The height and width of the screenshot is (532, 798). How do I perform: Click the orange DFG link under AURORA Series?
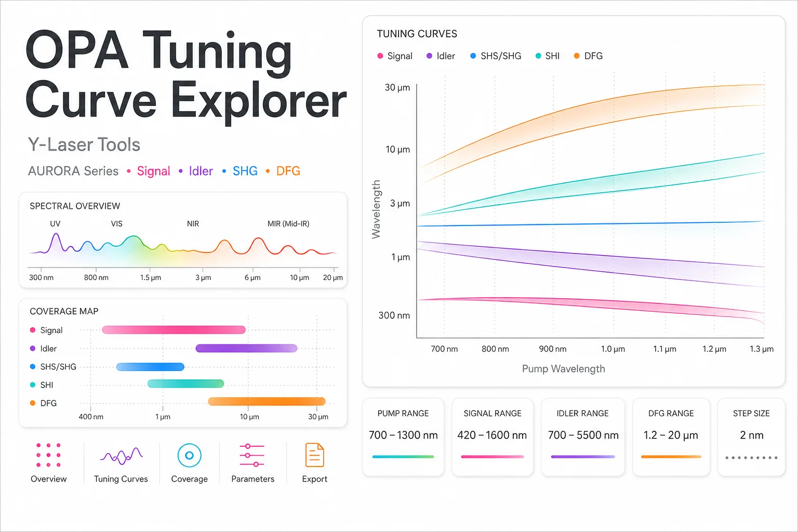[288, 171]
